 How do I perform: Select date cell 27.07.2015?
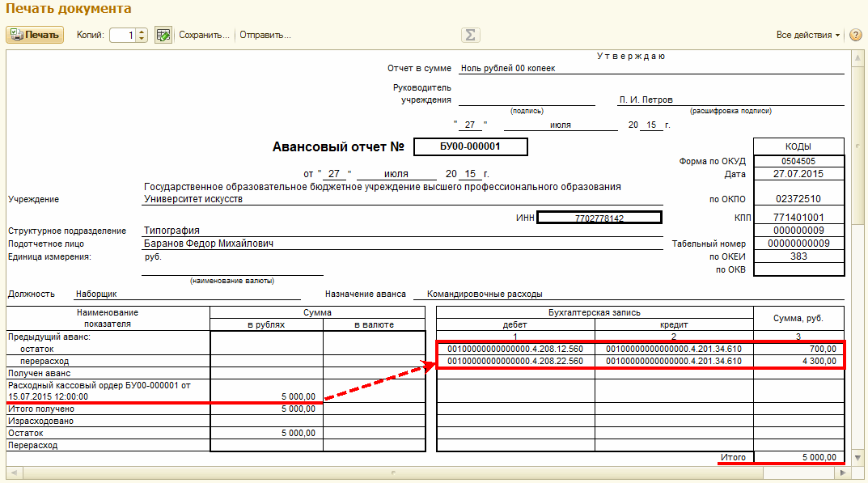click(x=798, y=174)
